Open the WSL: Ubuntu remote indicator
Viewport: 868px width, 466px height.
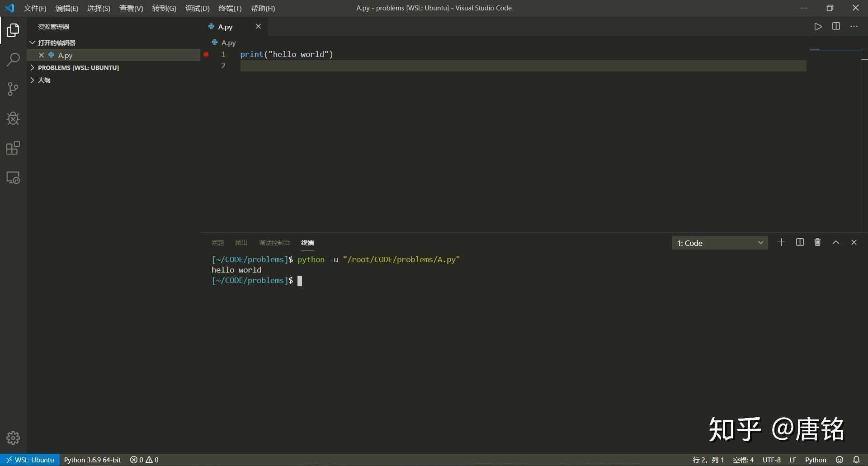tap(30, 460)
